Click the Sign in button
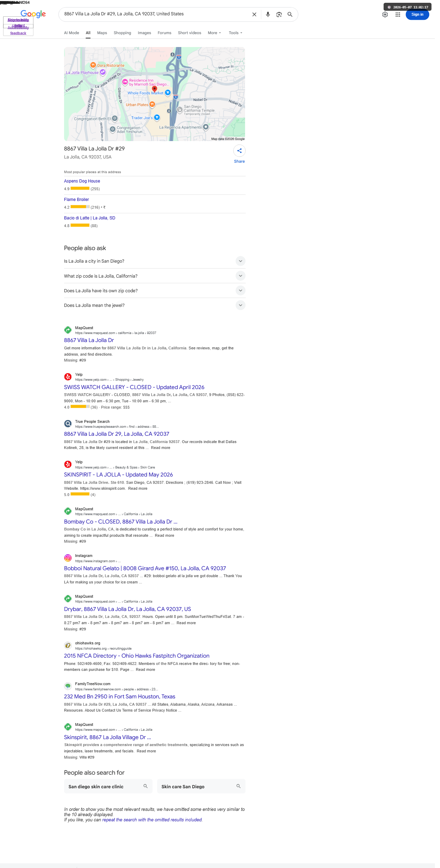 [x=417, y=15]
